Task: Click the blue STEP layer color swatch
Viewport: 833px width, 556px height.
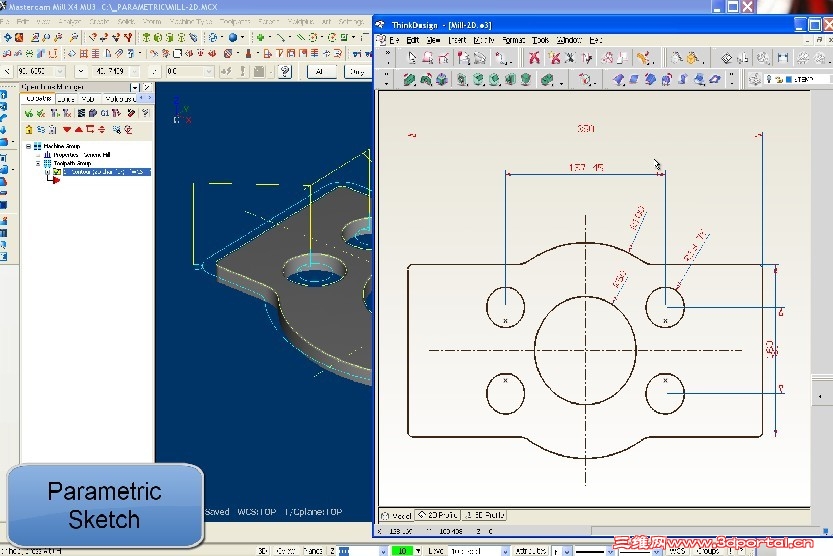Action: [789, 80]
